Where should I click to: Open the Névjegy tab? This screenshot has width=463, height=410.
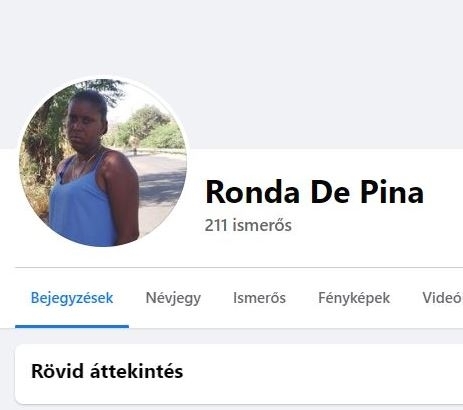[173, 298]
